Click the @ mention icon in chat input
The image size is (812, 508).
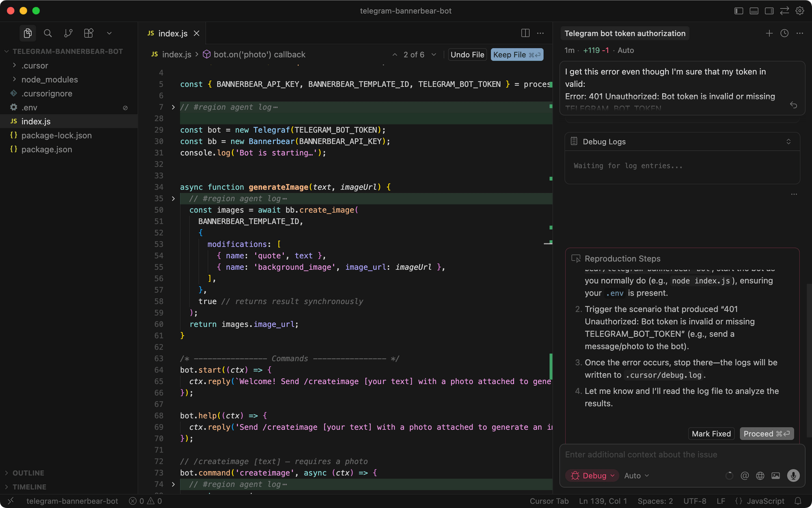click(745, 475)
